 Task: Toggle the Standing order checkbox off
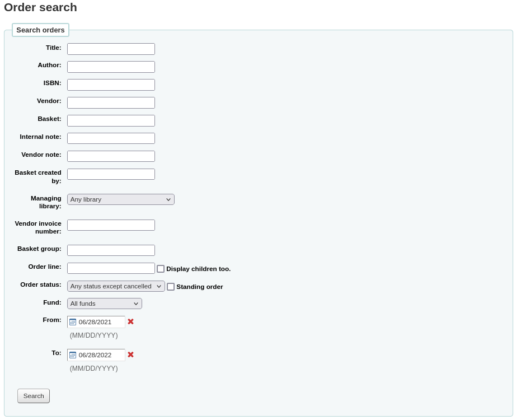point(171,287)
